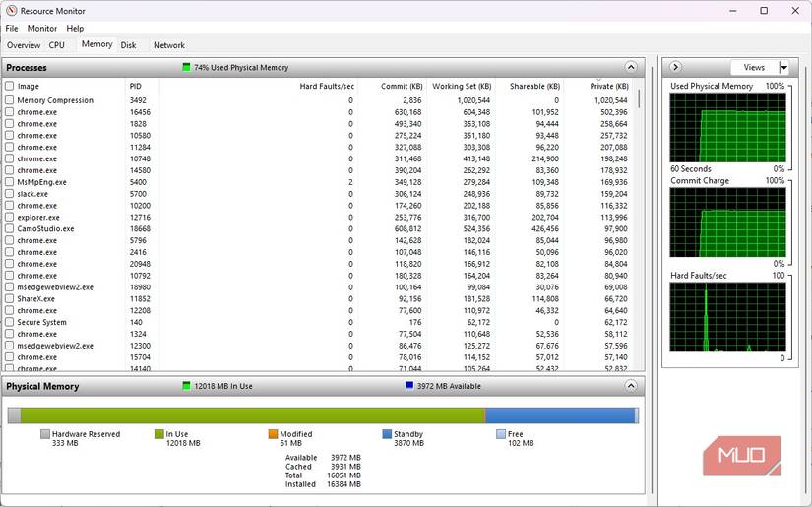Click the green In Use segment of memory bar
Screen dimensions: 812x507
point(253,415)
